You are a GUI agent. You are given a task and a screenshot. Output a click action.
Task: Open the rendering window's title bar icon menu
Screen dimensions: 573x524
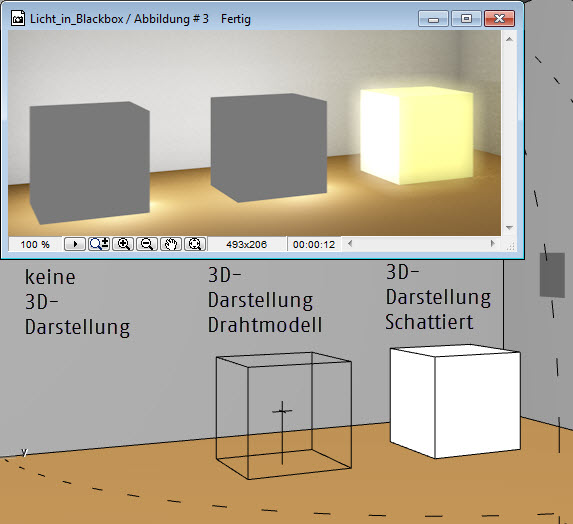pyautogui.click(x=18, y=18)
